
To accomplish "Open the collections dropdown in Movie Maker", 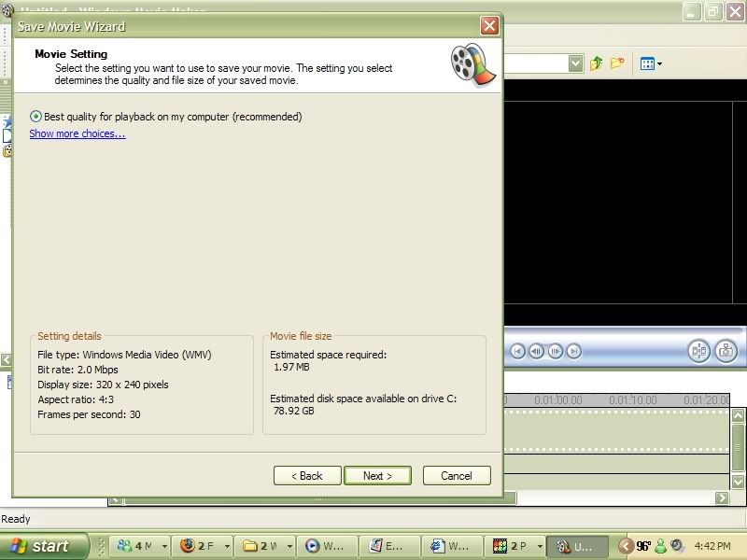I will click(575, 63).
